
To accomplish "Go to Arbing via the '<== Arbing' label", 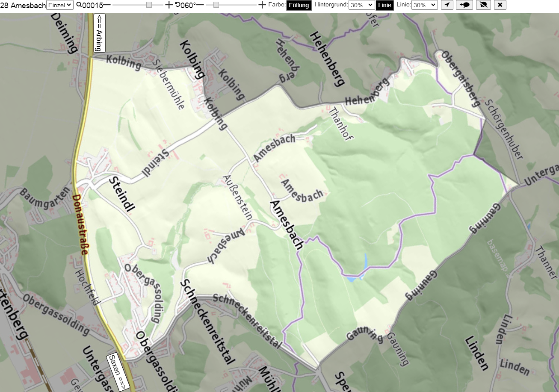I will 99,33.
